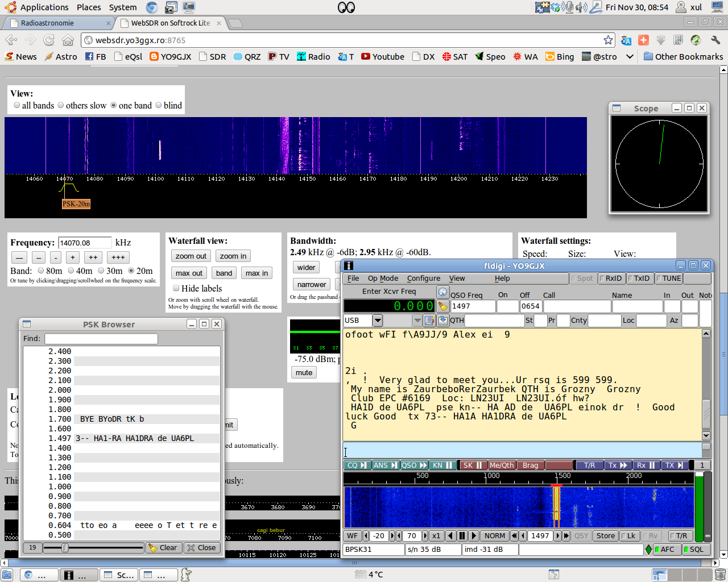This screenshot has height=582, width=728.
Task: Click NORM waterfall speed button
Action: coord(495,535)
